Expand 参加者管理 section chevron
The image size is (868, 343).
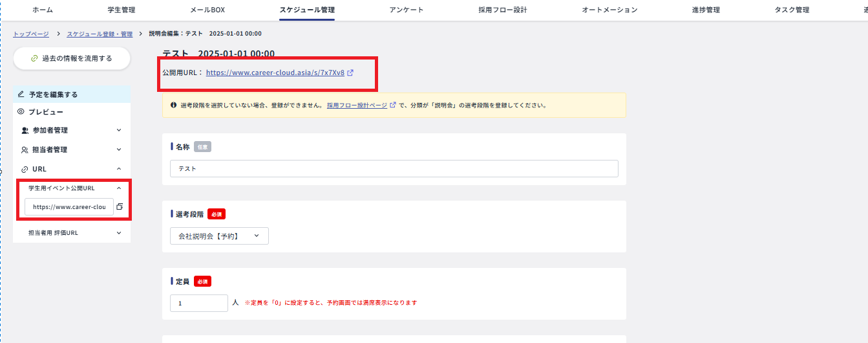[119, 130]
